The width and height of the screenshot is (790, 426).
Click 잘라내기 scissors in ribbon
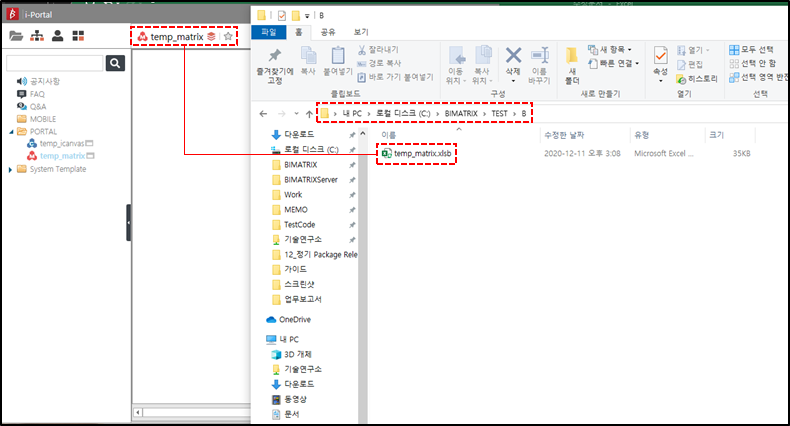click(378, 49)
